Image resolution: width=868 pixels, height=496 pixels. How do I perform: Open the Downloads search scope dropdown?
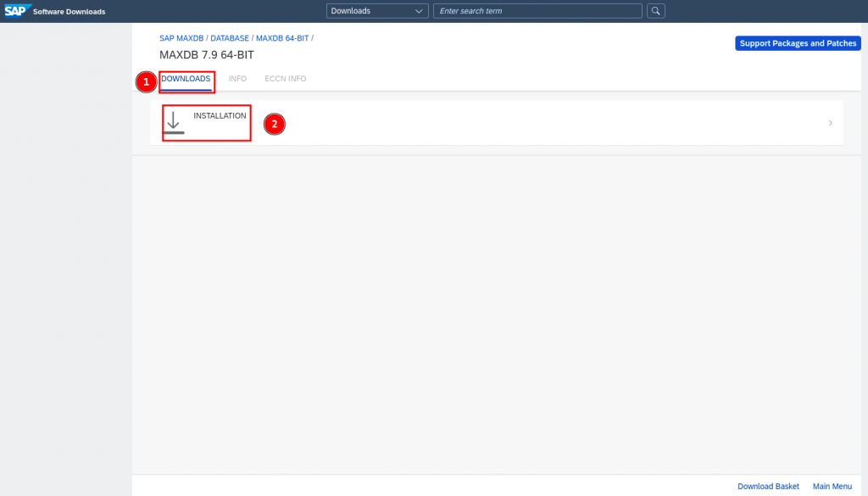(x=377, y=11)
